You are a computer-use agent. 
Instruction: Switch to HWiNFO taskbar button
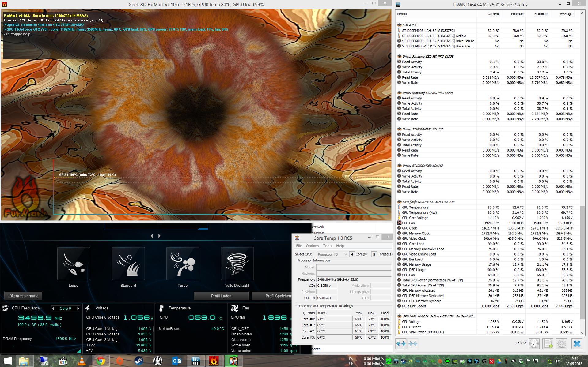(x=196, y=361)
